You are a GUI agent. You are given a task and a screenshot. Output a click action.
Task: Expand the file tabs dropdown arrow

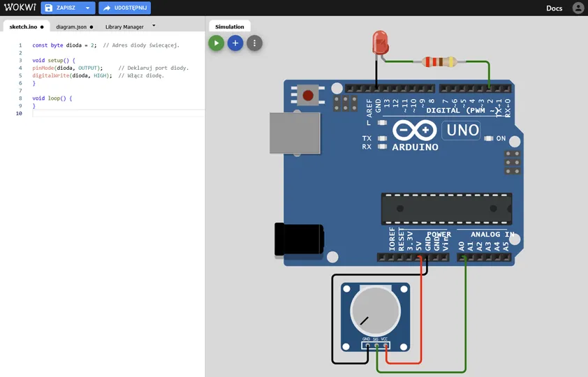pyautogui.click(x=154, y=26)
